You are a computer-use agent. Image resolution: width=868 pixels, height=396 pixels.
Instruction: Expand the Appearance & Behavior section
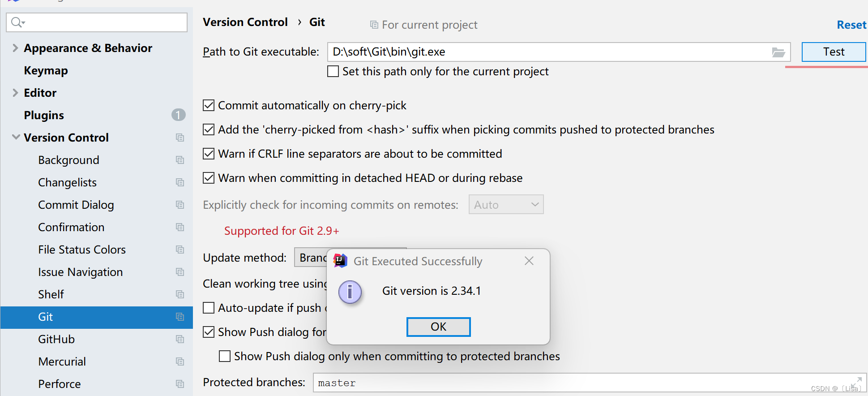pos(15,48)
